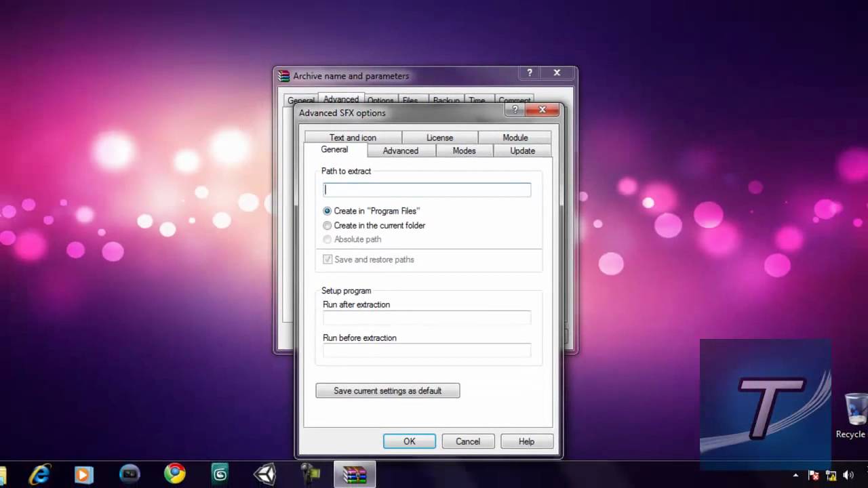The image size is (868, 488).
Task: Open Internet Explorer from the taskbar
Action: [x=39, y=474]
